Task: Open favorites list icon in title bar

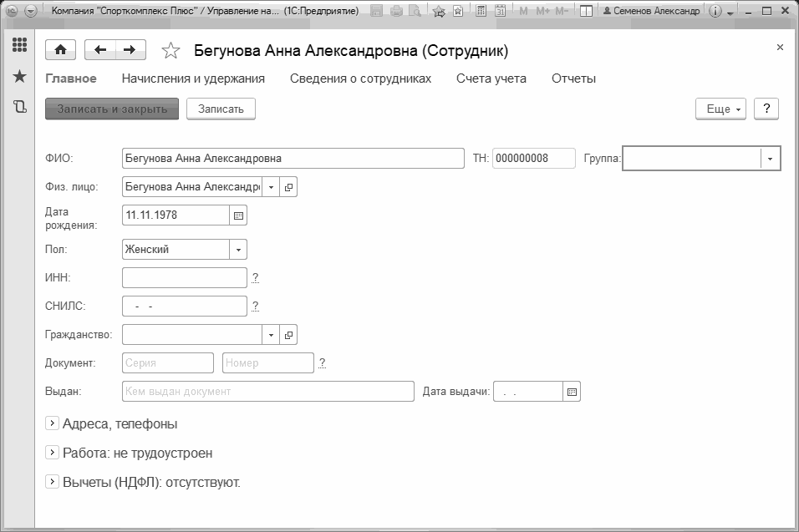Action: pyautogui.click(x=458, y=11)
